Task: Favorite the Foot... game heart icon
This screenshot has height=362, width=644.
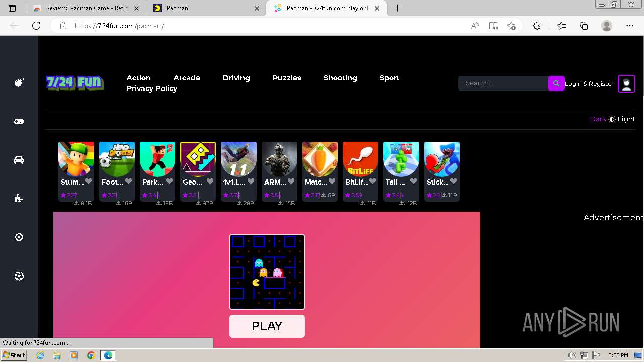Action: point(128,182)
